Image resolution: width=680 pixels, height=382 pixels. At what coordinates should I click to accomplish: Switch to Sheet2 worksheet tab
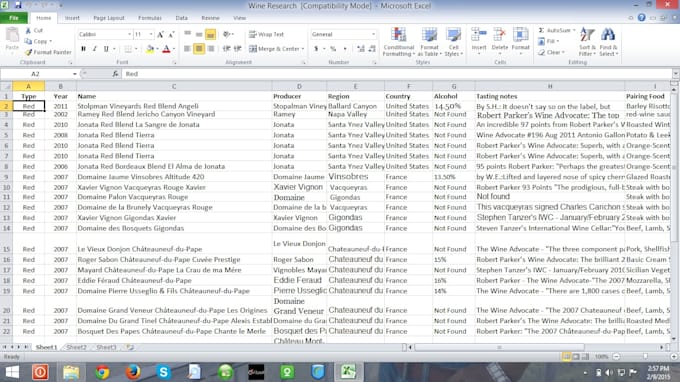(76, 347)
